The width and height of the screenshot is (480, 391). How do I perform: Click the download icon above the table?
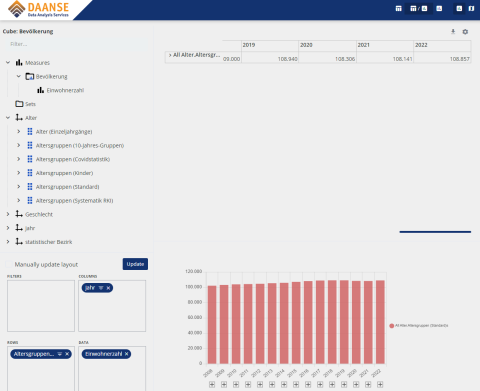click(x=453, y=32)
